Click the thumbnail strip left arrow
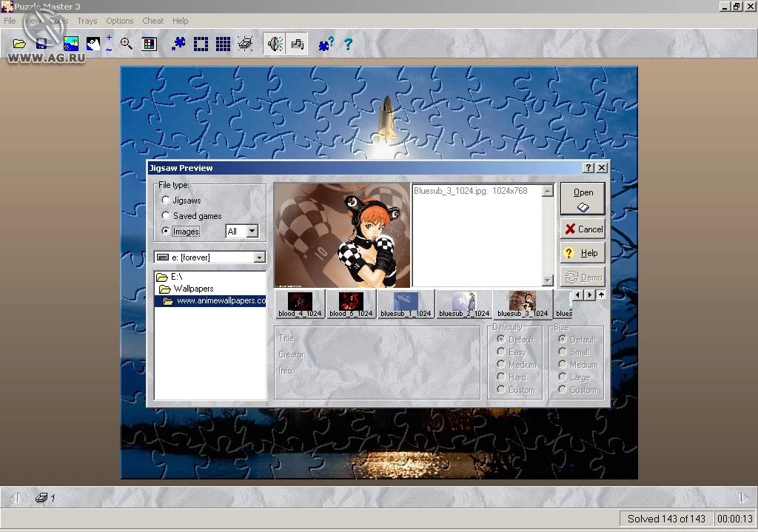The image size is (758, 532). click(577, 294)
